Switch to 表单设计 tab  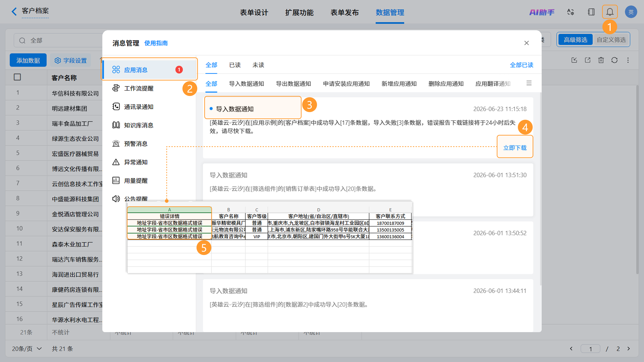pos(254,12)
